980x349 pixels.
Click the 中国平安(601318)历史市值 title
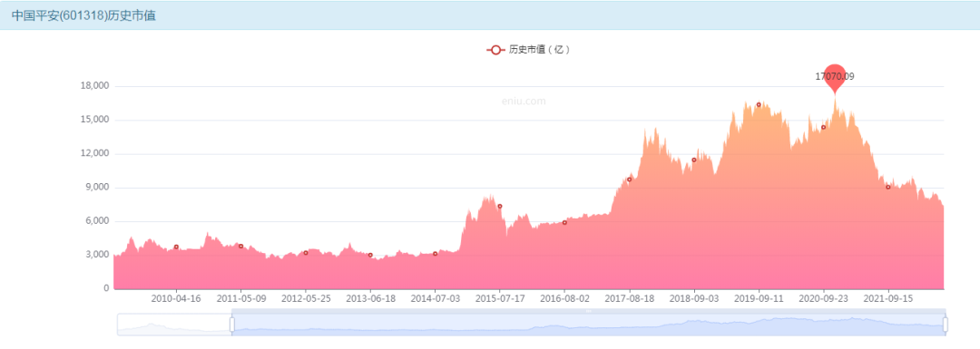click(x=83, y=15)
